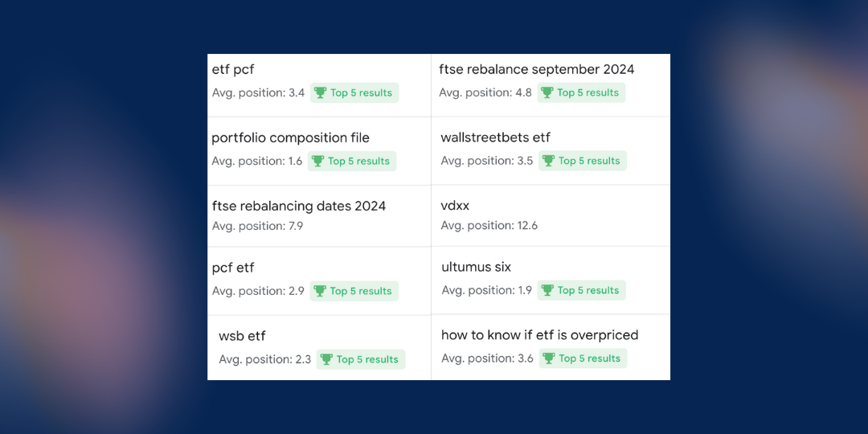This screenshot has width=868, height=434.
Task: Click the trophy icon under ultumus six
Action: (x=547, y=291)
